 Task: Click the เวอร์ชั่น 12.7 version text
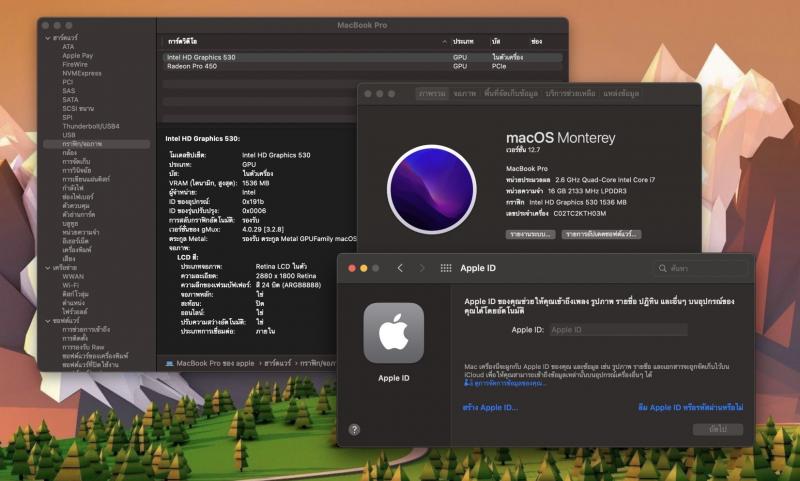[x=522, y=149]
